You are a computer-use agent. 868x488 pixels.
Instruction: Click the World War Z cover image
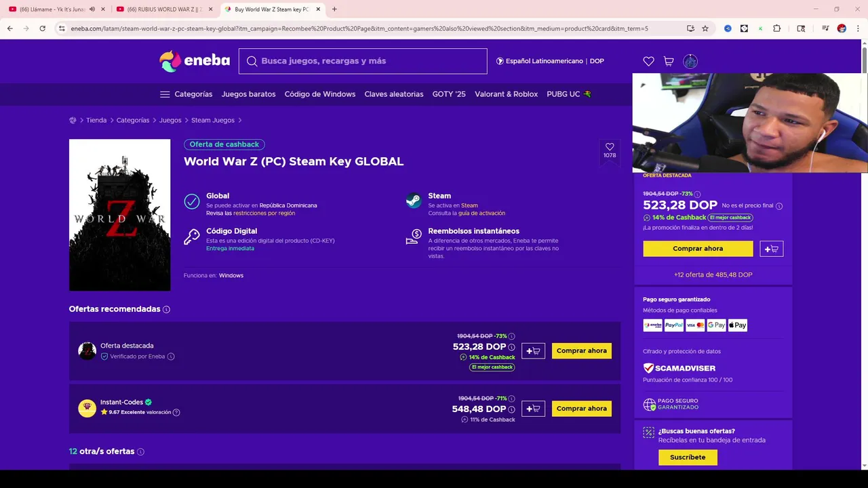[x=119, y=215]
